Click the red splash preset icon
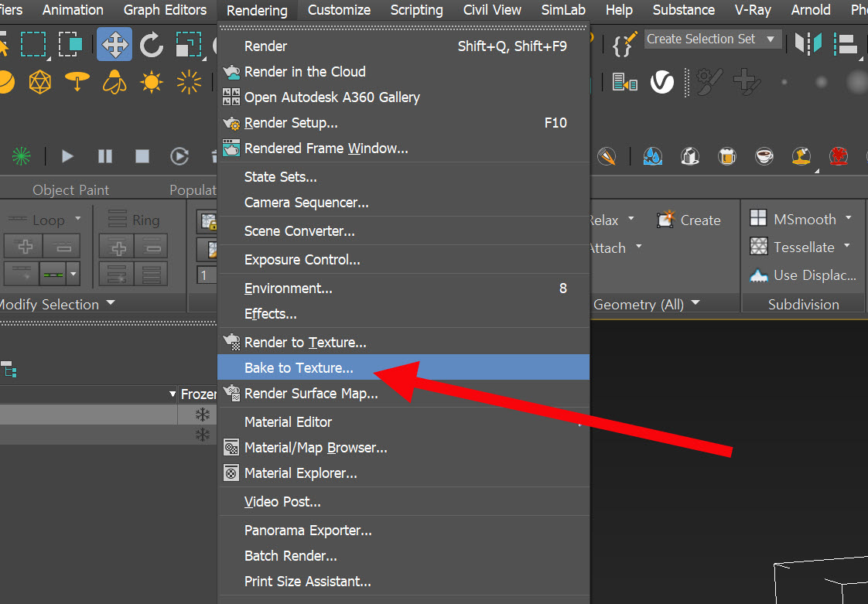This screenshot has height=604, width=868. pyautogui.click(x=839, y=156)
